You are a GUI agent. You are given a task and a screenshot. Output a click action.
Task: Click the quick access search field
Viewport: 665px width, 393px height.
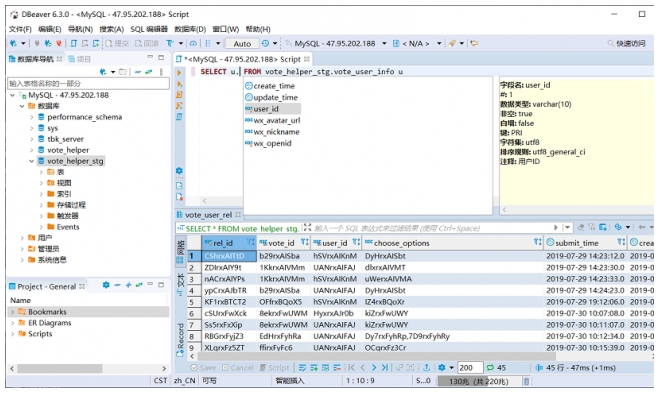[626, 43]
